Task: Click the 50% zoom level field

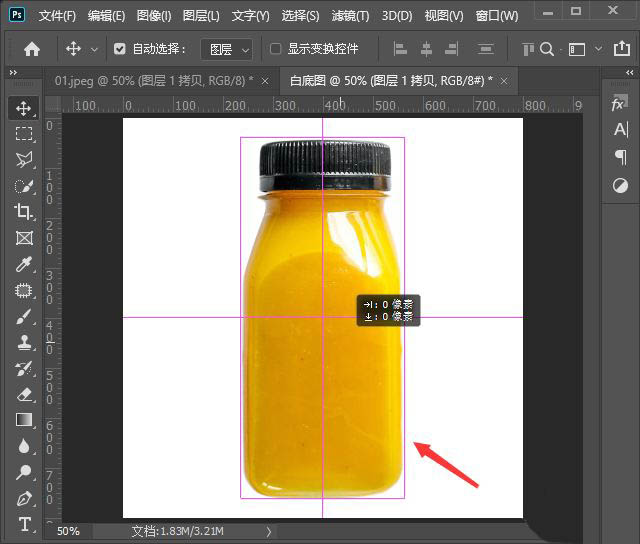Action: coord(68,531)
